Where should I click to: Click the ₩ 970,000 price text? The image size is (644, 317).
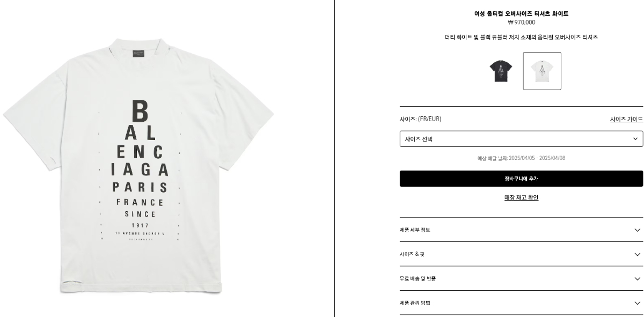click(521, 23)
